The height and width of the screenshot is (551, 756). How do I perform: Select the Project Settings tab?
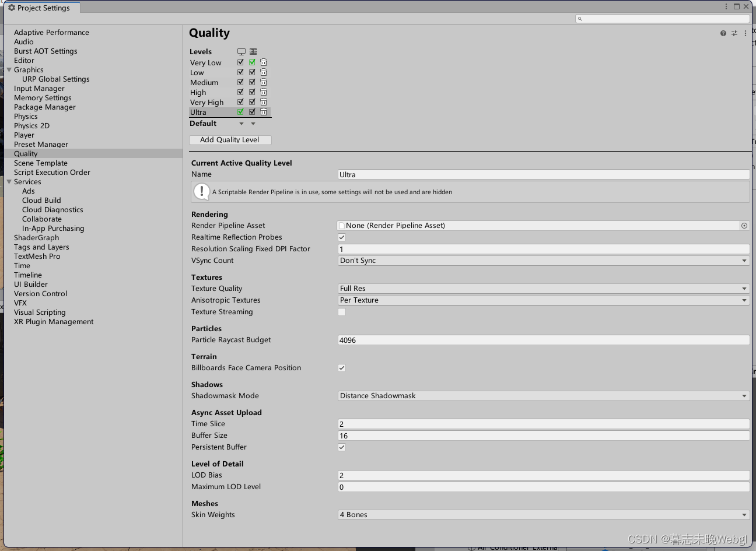coord(42,8)
